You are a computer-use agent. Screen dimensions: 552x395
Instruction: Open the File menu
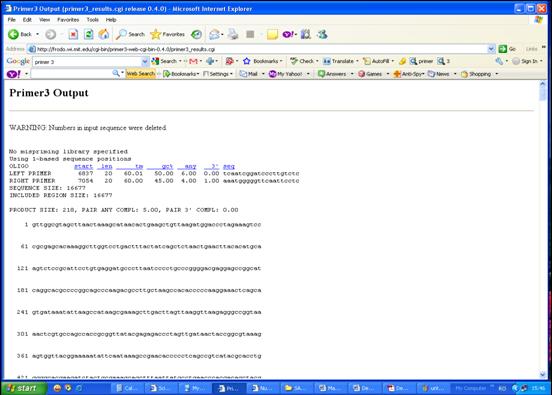(x=12, y=20)
